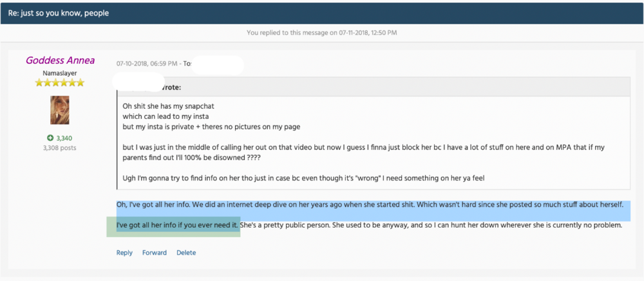Delete this private message
Viewport: 644px width, 281px height.
[x=186, y=253]
